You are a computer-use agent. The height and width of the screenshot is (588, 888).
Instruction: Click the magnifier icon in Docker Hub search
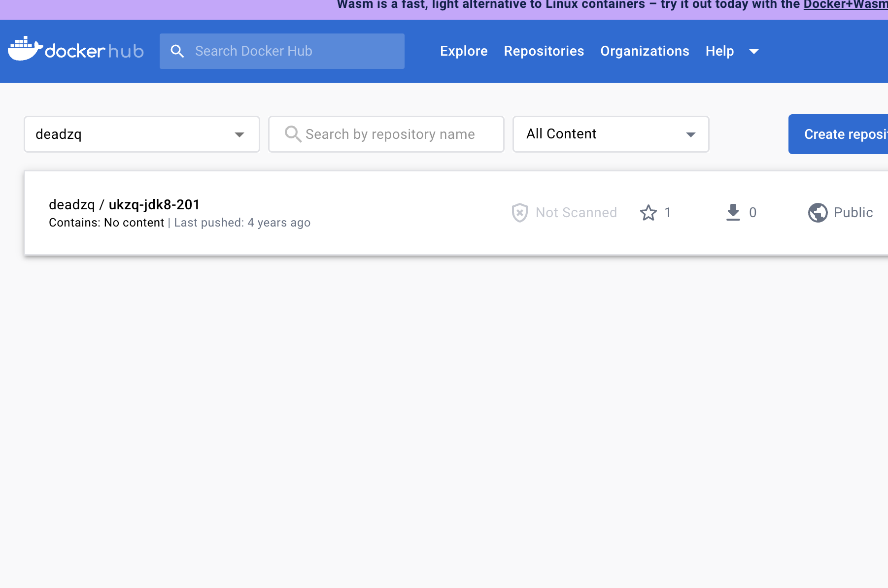coord(177,51)
